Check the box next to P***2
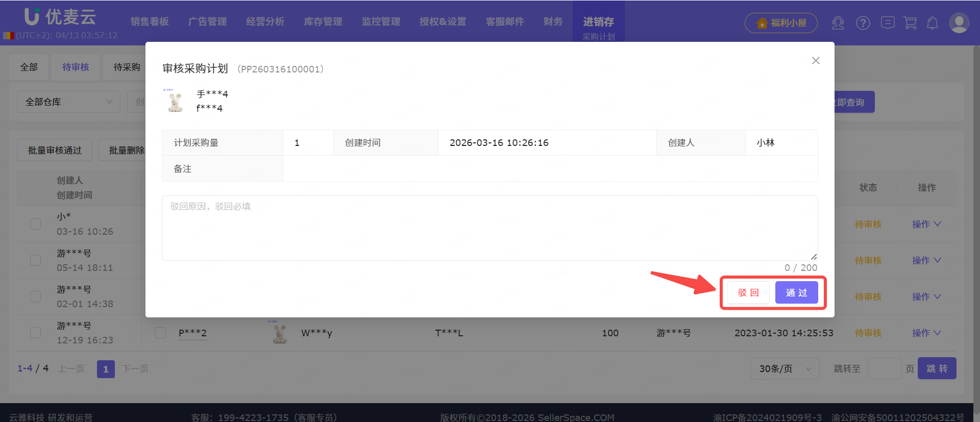Image resolution: width=980 pixels, height=422 pixels. (160, 333)
